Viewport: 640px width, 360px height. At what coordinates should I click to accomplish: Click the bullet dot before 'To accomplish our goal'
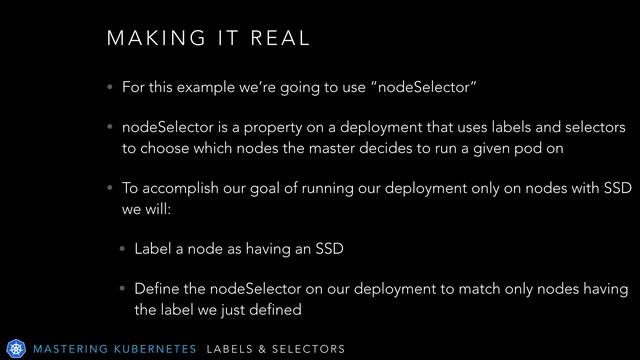(110, 188)
